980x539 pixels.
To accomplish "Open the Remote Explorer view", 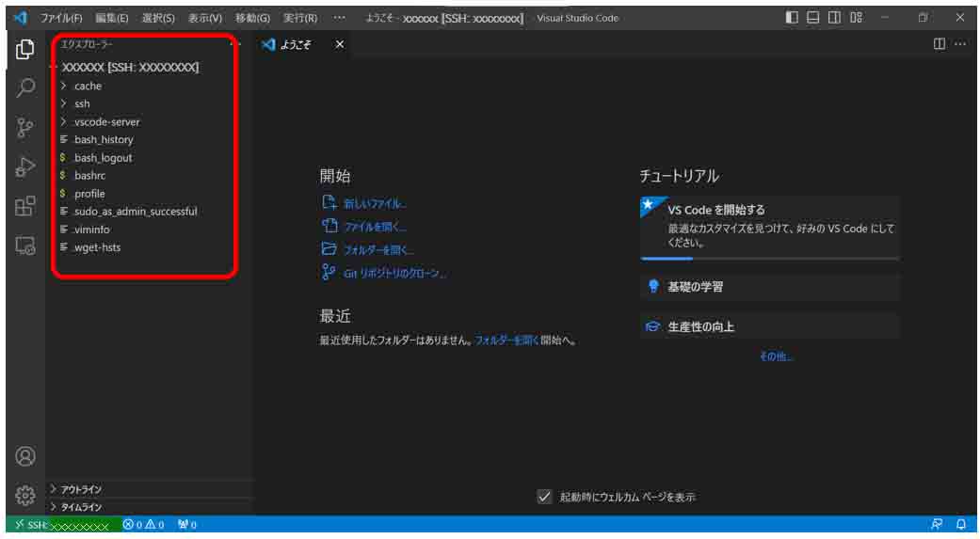I will [25, 246].
